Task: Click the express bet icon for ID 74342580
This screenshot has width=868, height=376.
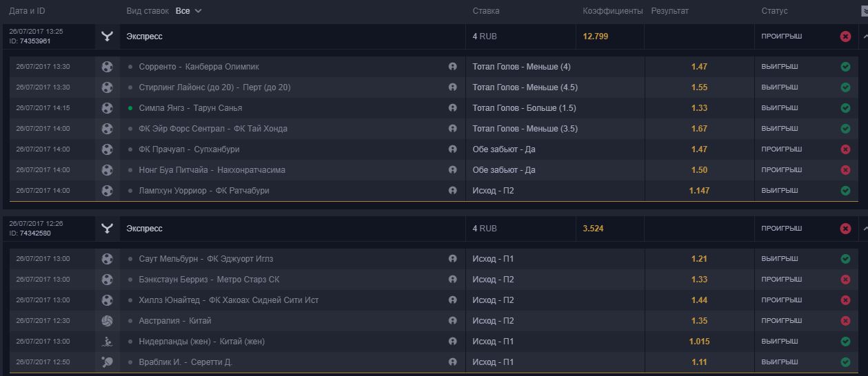Action: [107, 229]
